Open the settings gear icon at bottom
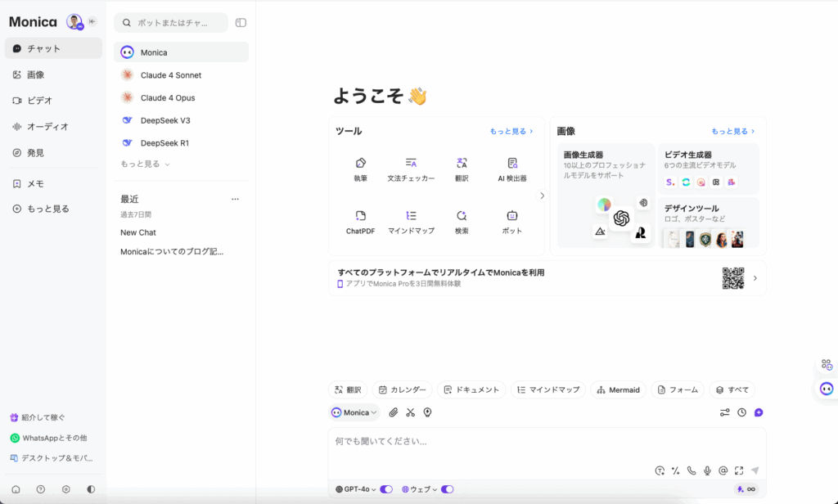Viewport: 838px width, 504px height. pyautogui.click(x=65, y=489)
